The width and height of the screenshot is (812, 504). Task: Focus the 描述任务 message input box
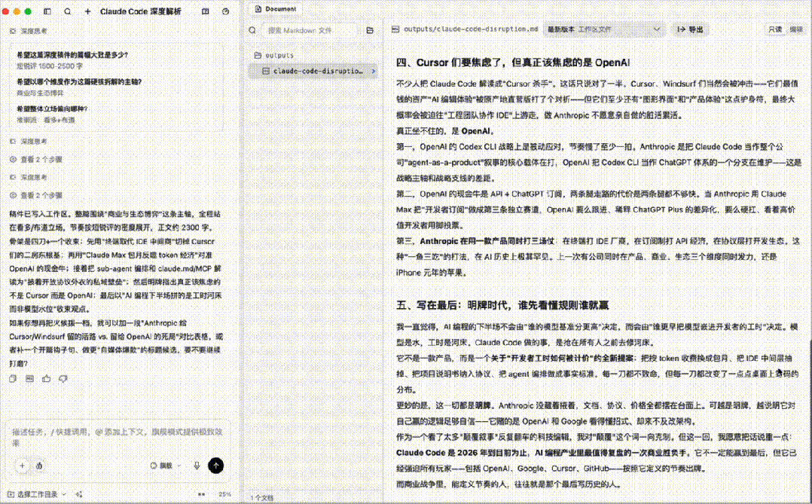[118, 437]
